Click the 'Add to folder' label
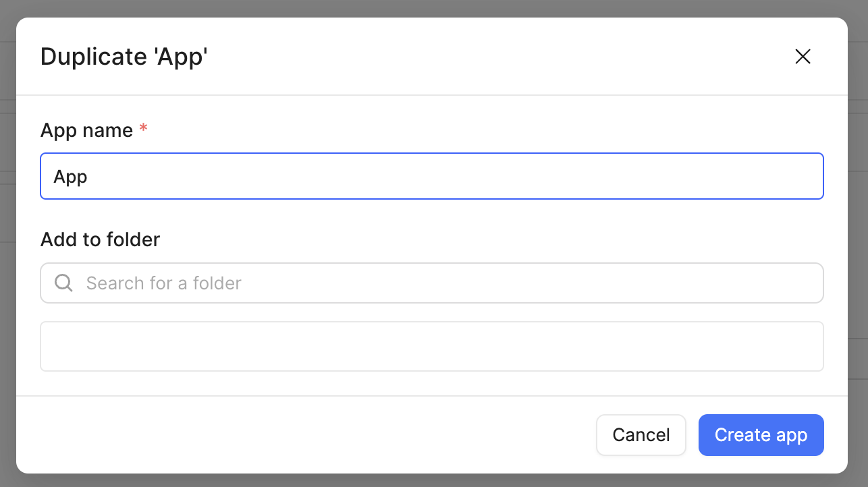Viewport: 868px width, 487px height. coord(100,239)
